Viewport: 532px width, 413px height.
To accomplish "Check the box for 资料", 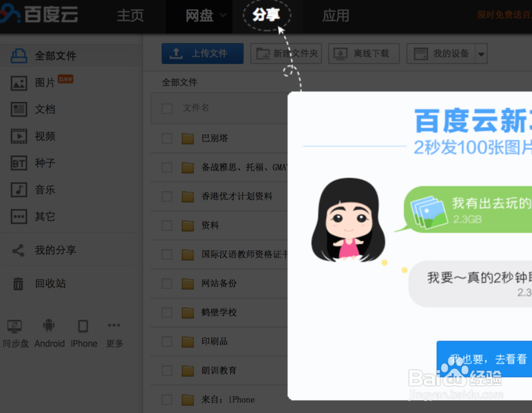I will tap(167, 225).
